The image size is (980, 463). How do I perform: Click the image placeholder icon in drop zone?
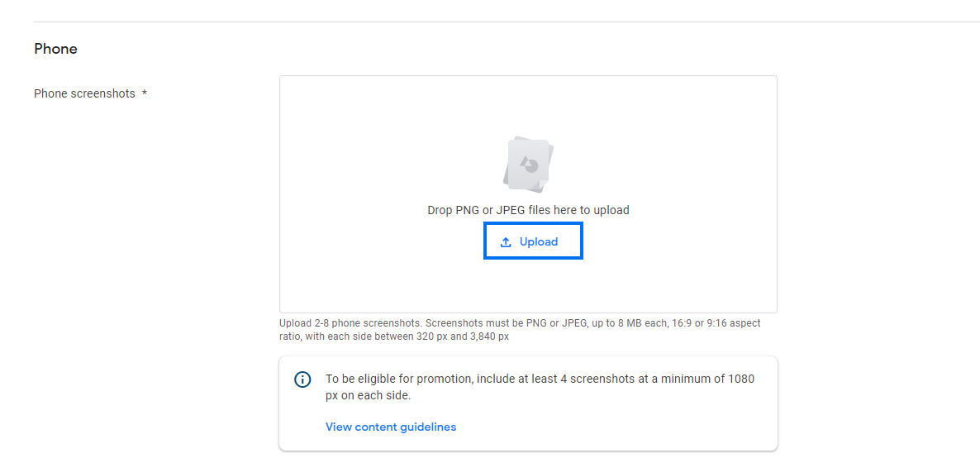(x=528, y=165)
